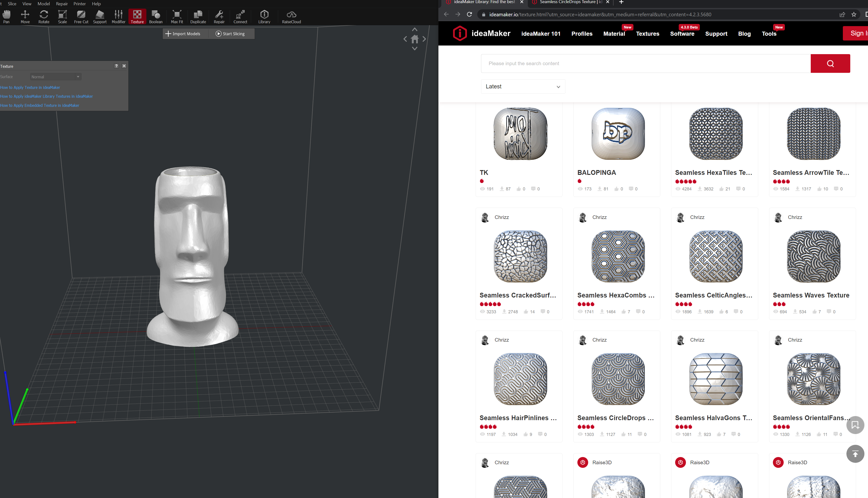868x498 pixels.
Task: Click the back-to-top round button
Action: click(x=855, y=454)
